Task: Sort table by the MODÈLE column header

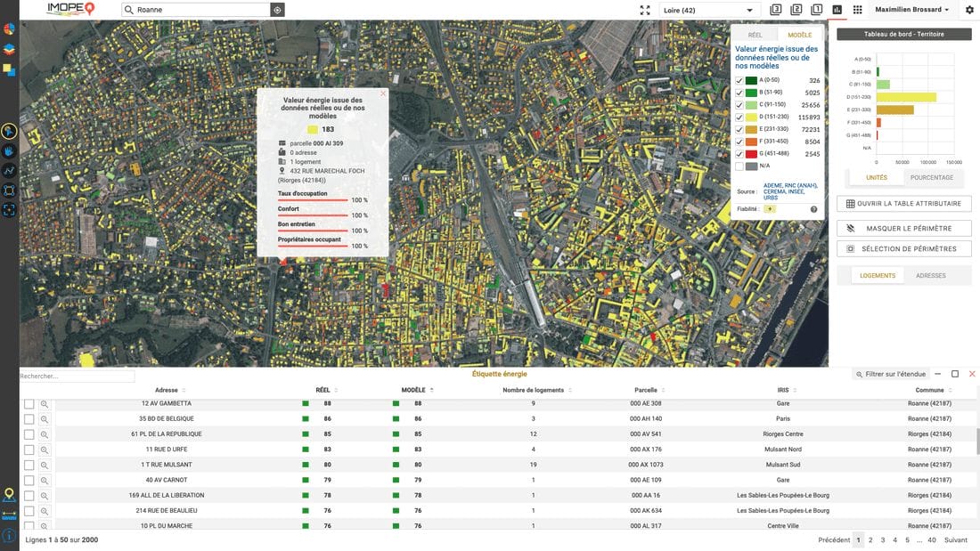Action: point(413,390)
